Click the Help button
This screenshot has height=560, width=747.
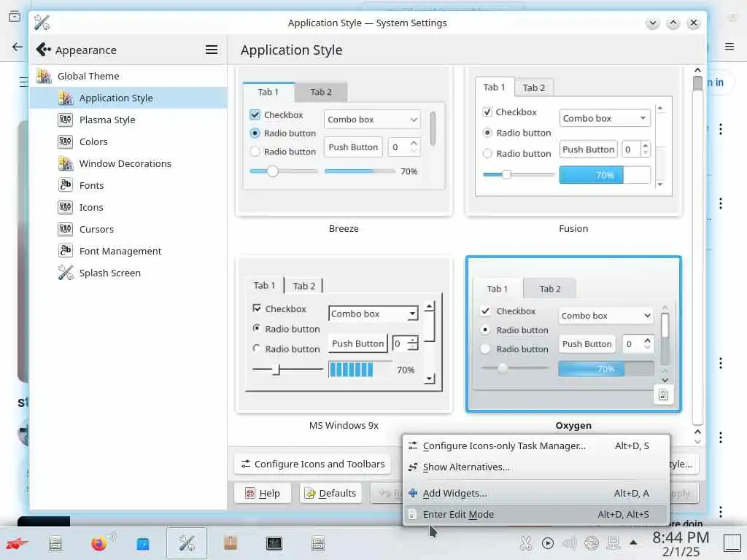[x=263, y=494]
